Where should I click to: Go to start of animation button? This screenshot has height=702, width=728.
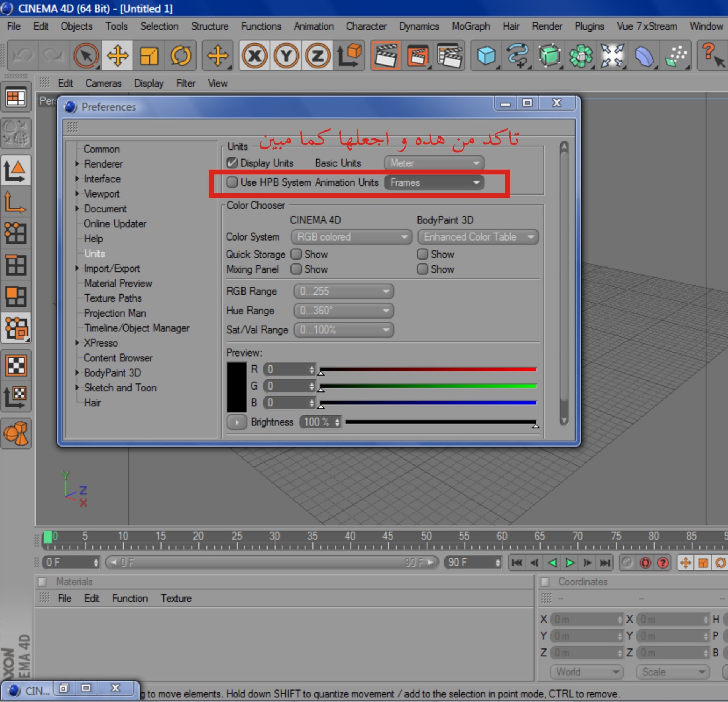click(x=517, y=563)
